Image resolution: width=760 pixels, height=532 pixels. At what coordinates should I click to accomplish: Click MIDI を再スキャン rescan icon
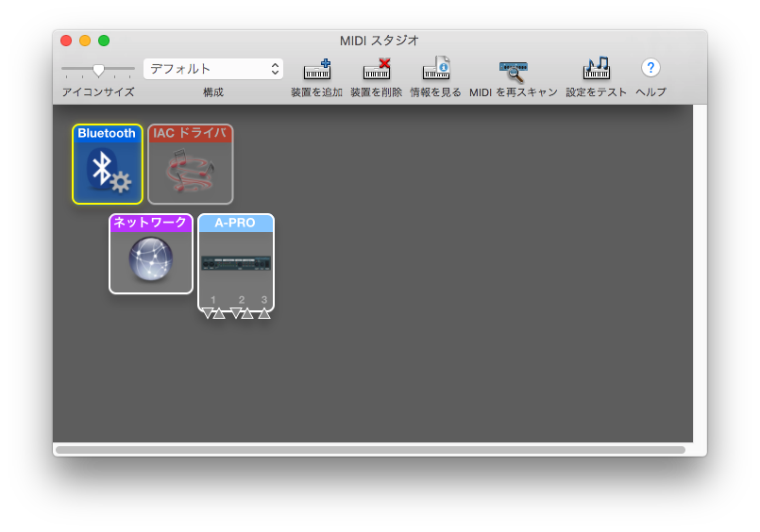tap(514, 72)
